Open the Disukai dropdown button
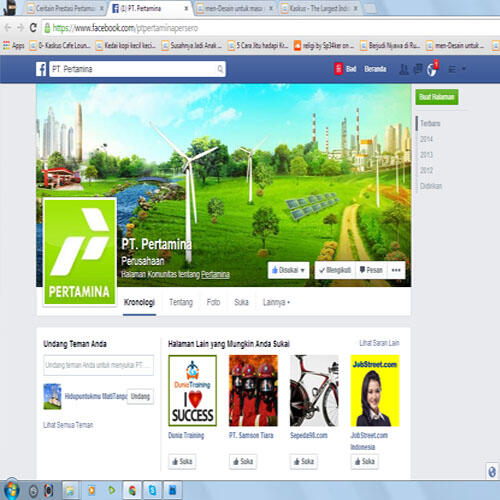Viewport: 500px width, 500px height. tap(288, 270)
